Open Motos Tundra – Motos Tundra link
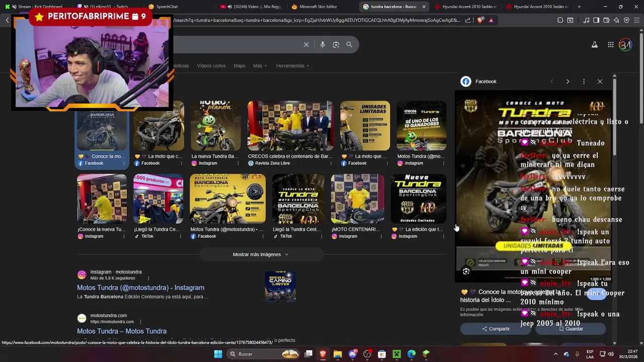Image resolution: width=644 pixels, height=362 pixels. point(122,331)
